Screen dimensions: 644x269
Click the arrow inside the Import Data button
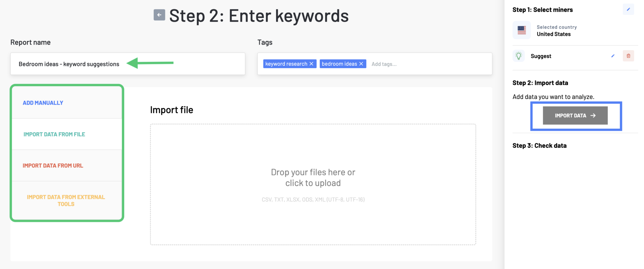594,115
